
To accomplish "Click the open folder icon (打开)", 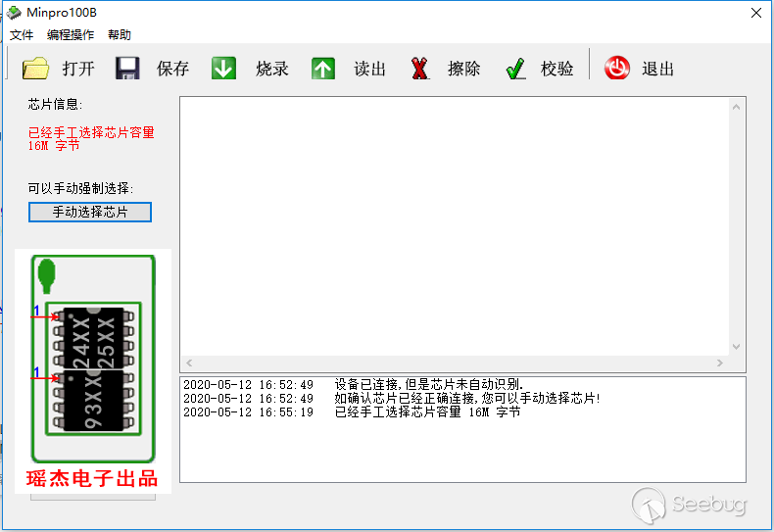I will pos(35,69).
